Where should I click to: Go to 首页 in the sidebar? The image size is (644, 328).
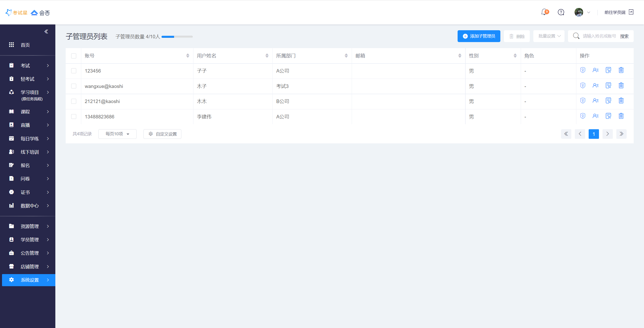point(25,45)
